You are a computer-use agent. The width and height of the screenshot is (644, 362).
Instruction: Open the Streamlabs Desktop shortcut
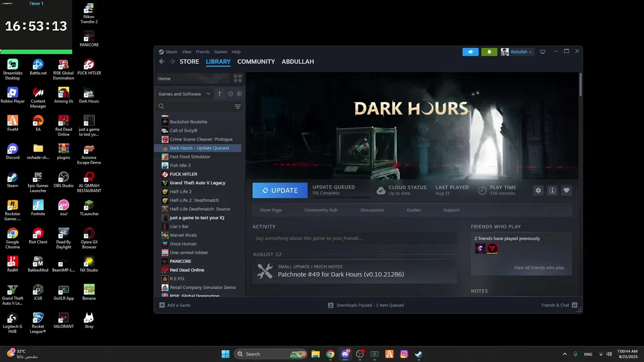pos(13,70)
